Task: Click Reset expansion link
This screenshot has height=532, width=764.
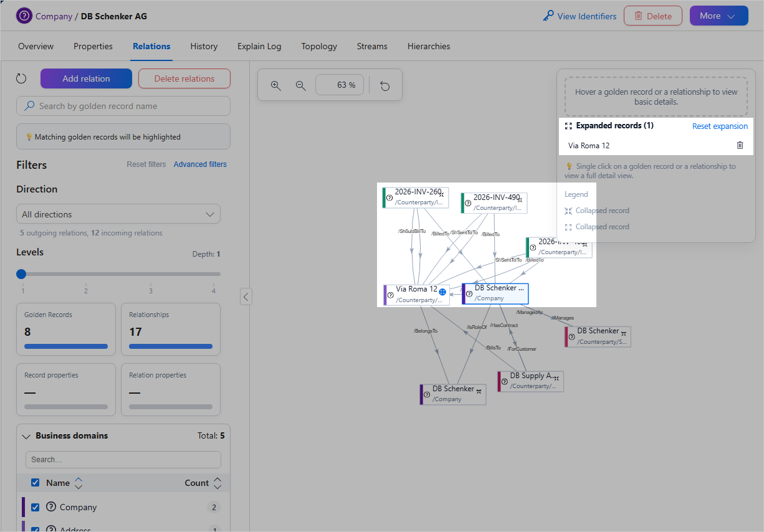Action: coord(720,126)
